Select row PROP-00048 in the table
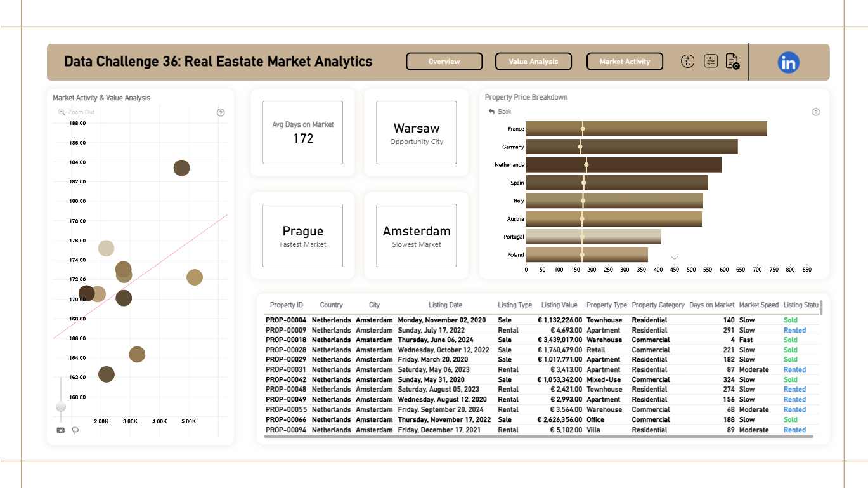 tap(542, 389)
